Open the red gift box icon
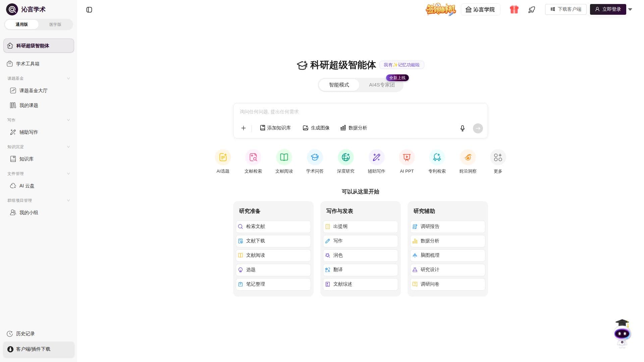The height and width of the screenshot is (362, 644). (x=514, y=9)
